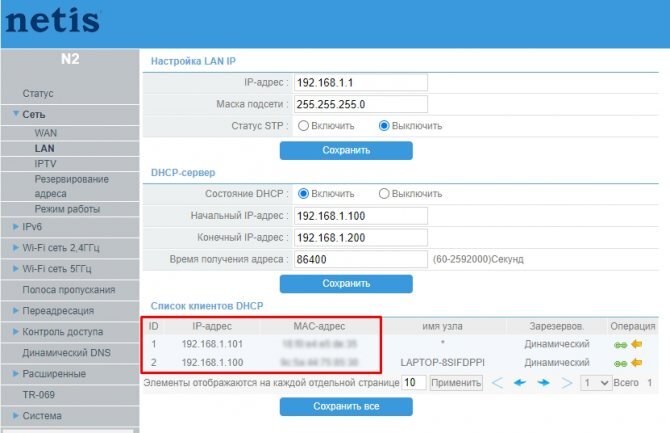Screen dimensions: 670x433
Task: Click the yellow arrow icon for LAPTOP-8SIFDPPI
Action: point(637,363)
